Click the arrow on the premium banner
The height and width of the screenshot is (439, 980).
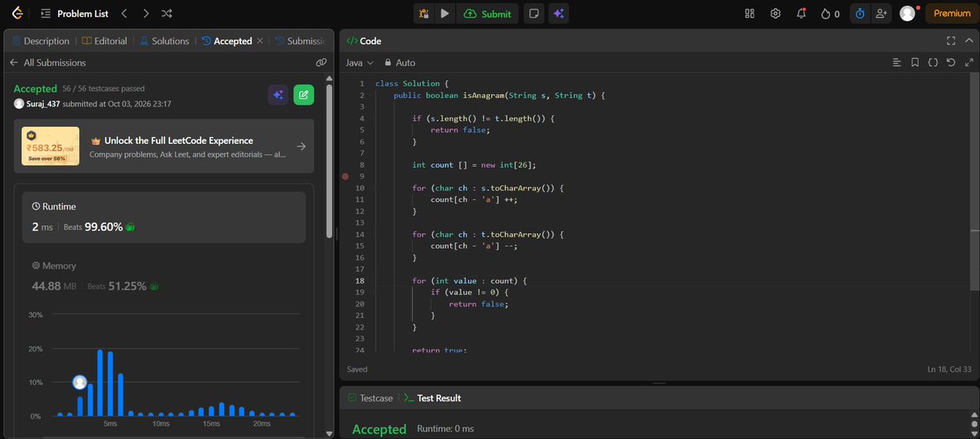coord(302,146)
